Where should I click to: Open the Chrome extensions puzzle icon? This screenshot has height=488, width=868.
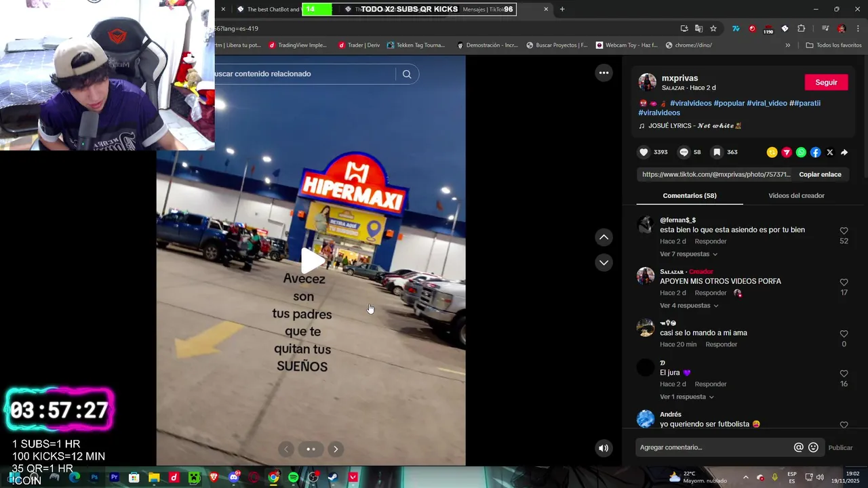(x=801, y=28)
